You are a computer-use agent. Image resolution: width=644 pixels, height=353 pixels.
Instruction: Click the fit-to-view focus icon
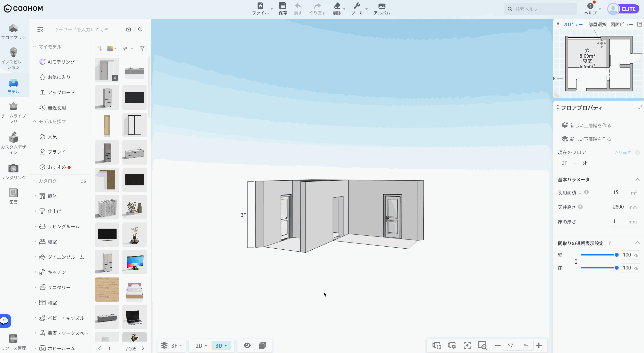[x=467, y=345]
